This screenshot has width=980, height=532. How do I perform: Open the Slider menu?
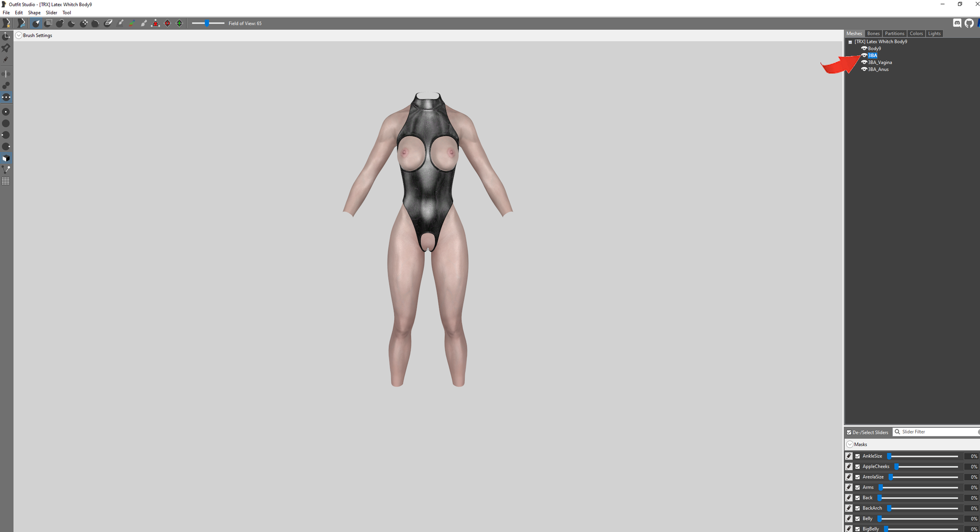52,13
